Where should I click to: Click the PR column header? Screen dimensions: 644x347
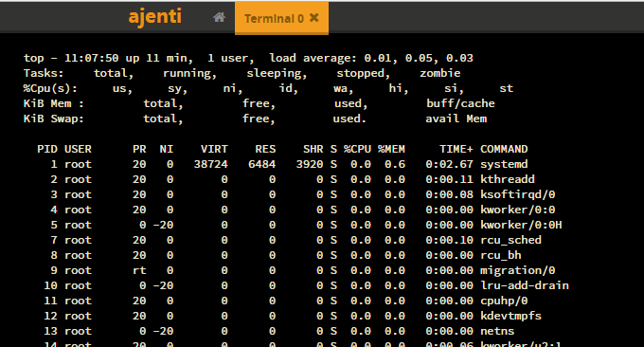click(139, 149)
